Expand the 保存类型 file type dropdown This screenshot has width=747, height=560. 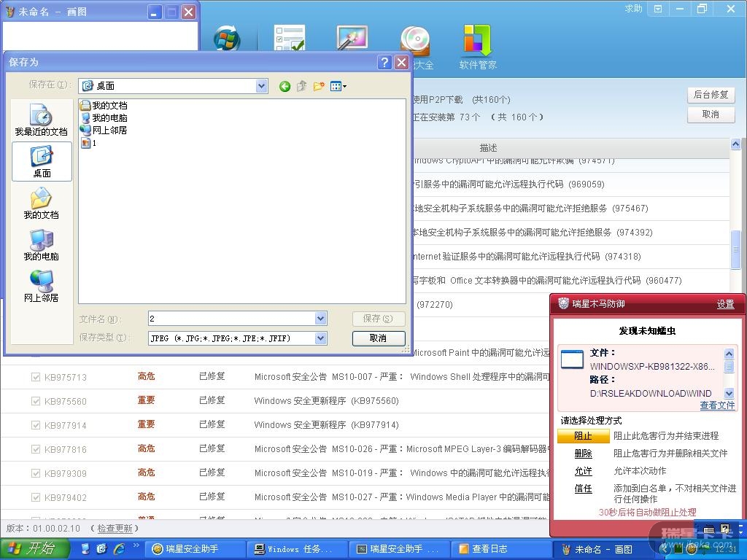(x=321, y=338)
